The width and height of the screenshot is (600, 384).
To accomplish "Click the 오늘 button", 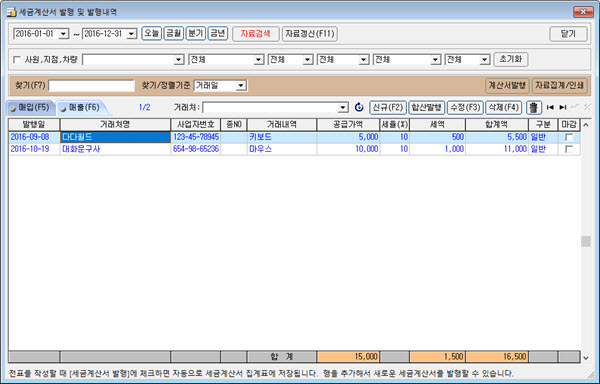I will click(x=152, y=34).
